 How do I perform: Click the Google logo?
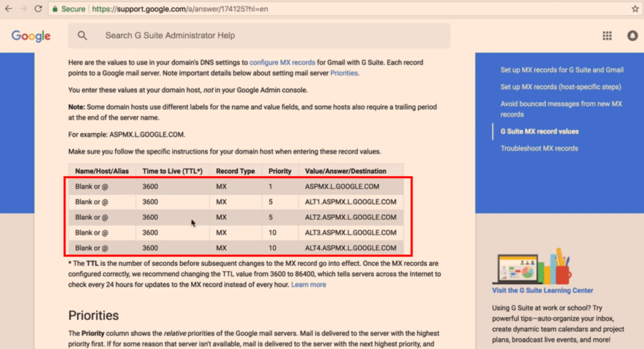[31, 36]
